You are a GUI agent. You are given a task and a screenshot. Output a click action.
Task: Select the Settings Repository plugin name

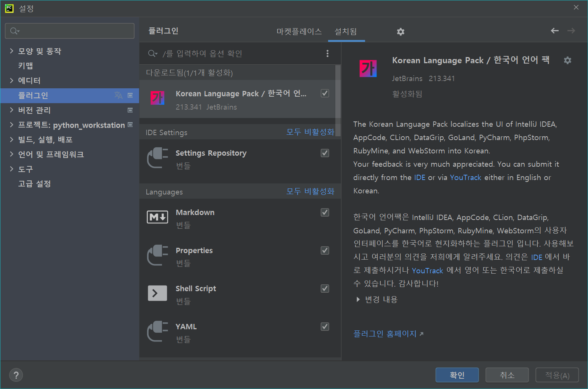211,153
